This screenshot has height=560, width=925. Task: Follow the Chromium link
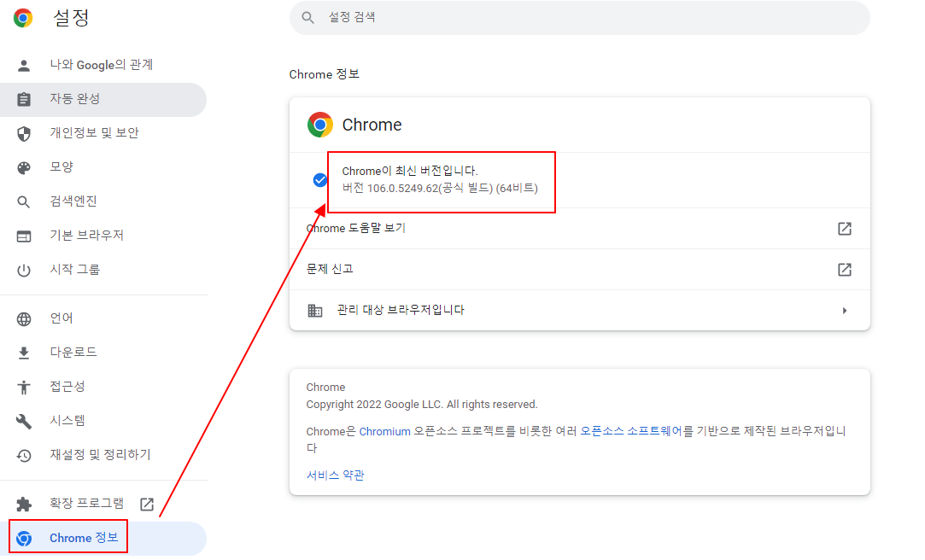(384, 431)
